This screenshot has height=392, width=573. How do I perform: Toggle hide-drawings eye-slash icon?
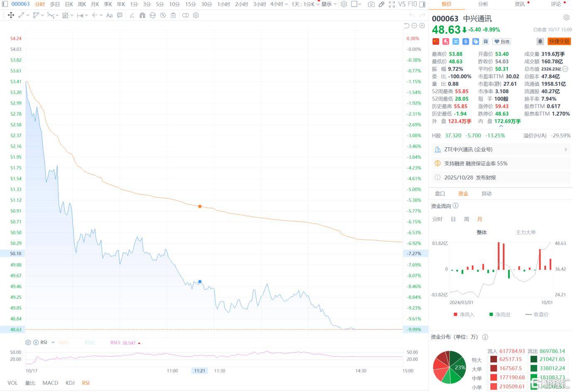tap(163, 15)
